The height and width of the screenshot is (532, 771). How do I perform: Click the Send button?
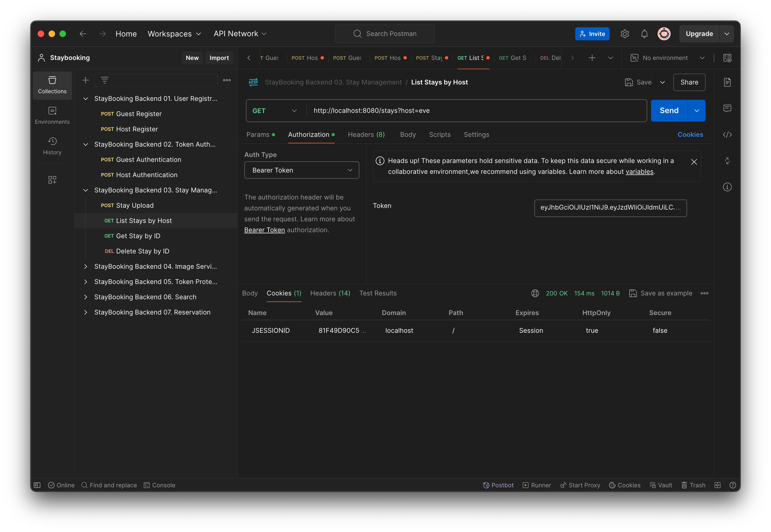pyautogui.click(x=668, y=110)
